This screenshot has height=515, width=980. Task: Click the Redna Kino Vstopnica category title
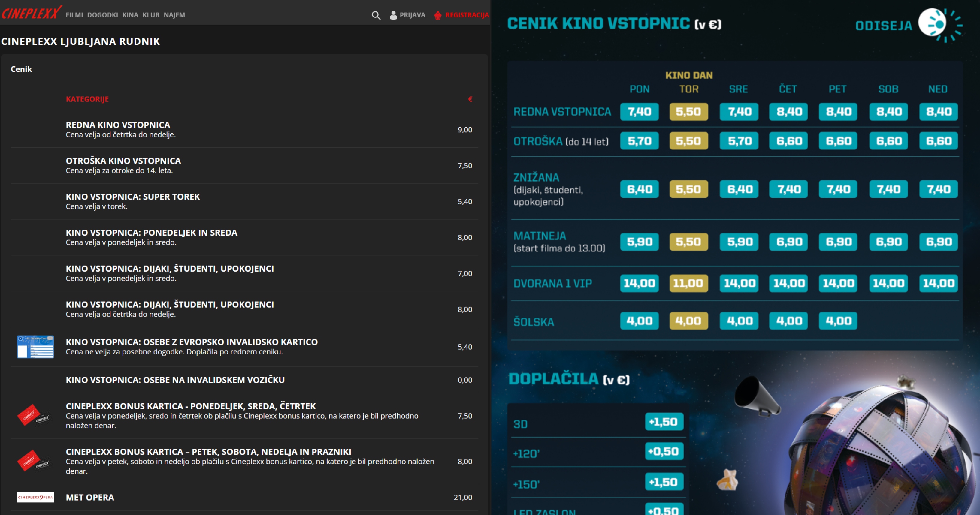point(118,125)
